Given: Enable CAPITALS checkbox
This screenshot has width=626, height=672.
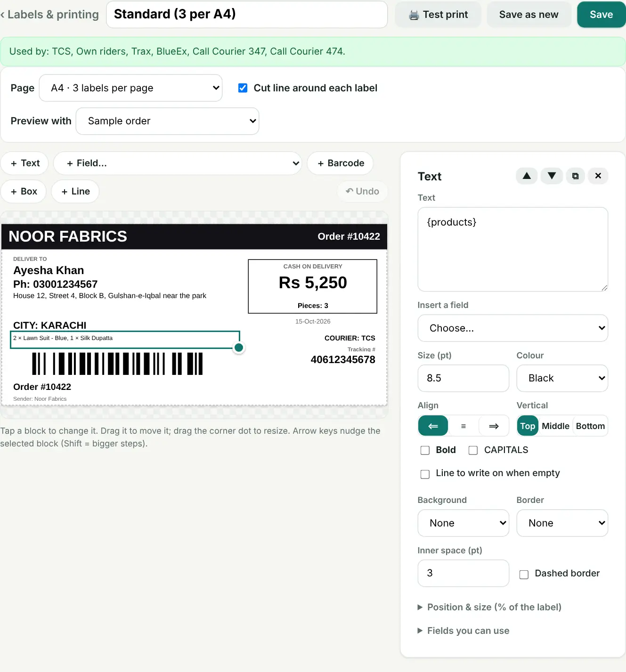Looking at the screenshot, I should point(473,450).
